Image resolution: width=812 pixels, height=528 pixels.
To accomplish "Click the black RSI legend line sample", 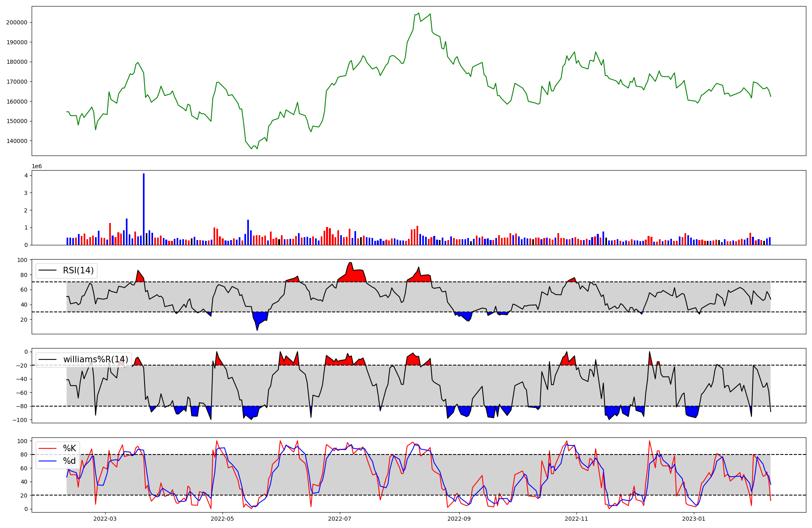I will [x=48, y=270].
